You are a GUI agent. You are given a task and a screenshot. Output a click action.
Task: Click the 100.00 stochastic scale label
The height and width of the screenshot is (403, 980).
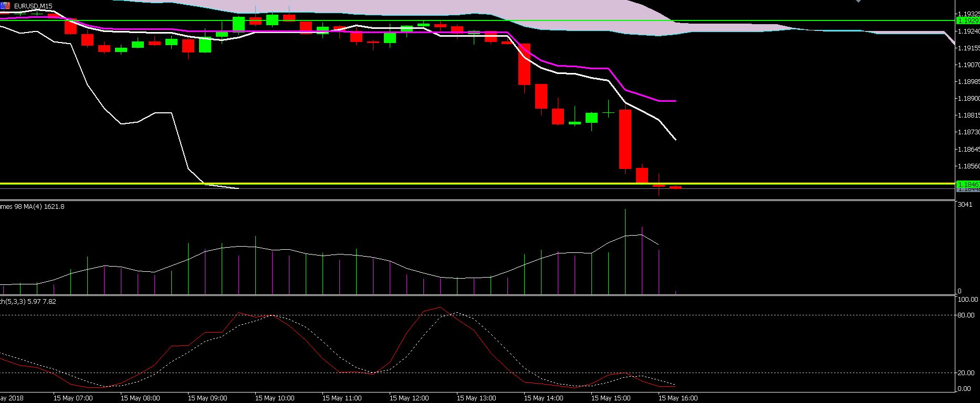tap(967, 300)
